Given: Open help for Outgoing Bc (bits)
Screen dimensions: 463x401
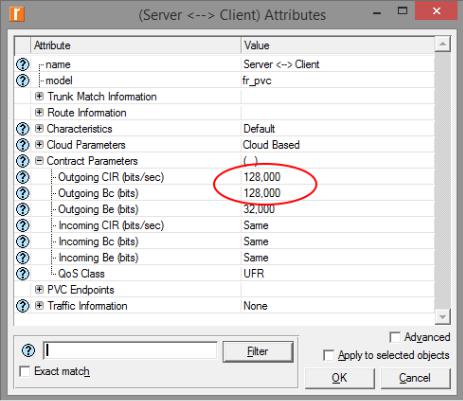Looking at the screenshot, I should [x=23, y=193].
